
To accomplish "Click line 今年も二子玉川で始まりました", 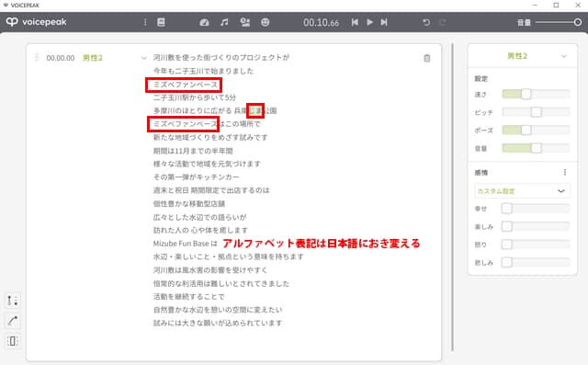I will click(x=203, y=71).
